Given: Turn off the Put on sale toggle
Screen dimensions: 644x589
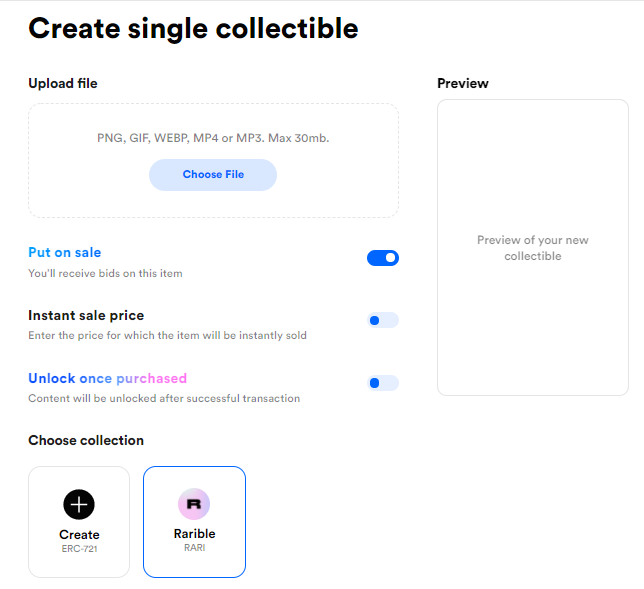Looking at the screenshot, I should (x=383, y=258).
